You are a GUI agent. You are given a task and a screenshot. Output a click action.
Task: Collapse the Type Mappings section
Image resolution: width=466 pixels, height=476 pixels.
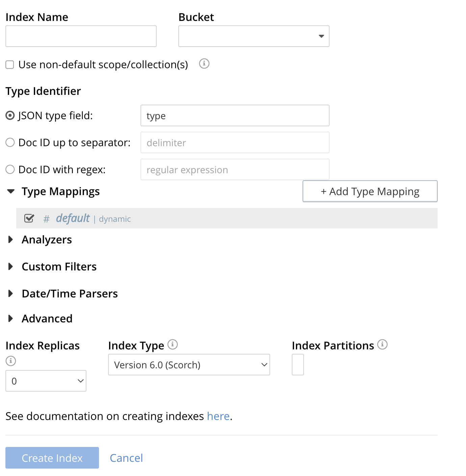click(11, 191)
